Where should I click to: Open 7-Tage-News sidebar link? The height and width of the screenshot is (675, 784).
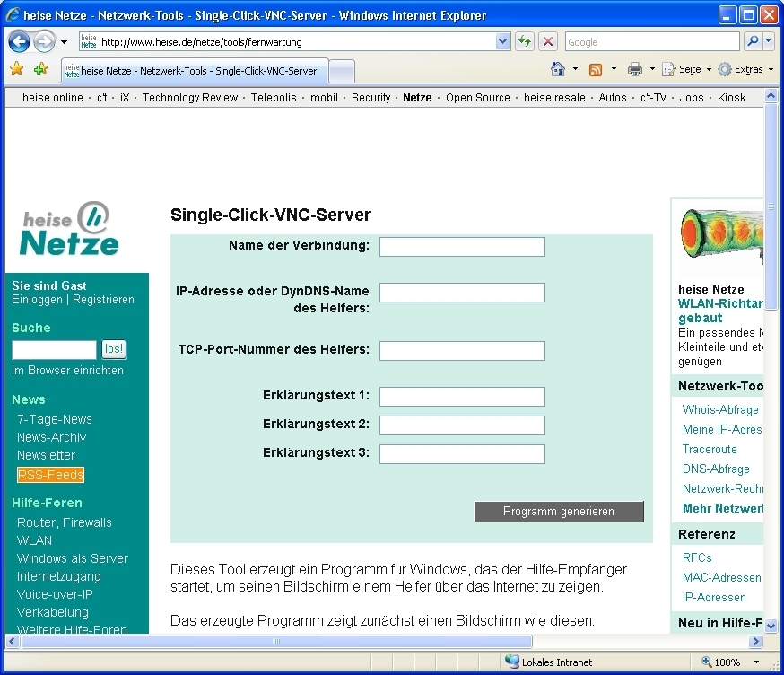coord(55,419)
